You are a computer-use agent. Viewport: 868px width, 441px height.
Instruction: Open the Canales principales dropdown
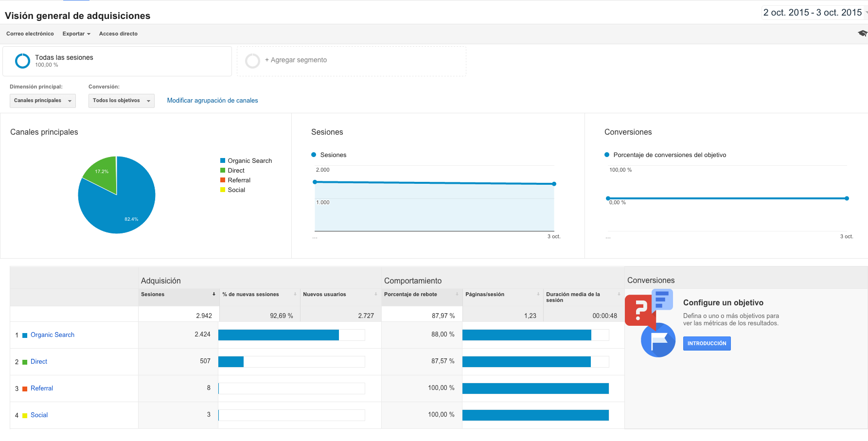tap(43, 101)
